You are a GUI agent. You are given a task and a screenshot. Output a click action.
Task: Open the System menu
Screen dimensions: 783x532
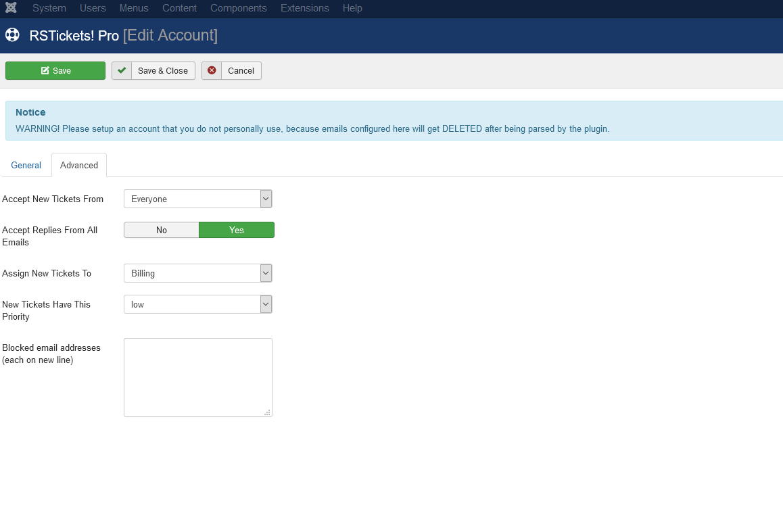coord(49,8)
